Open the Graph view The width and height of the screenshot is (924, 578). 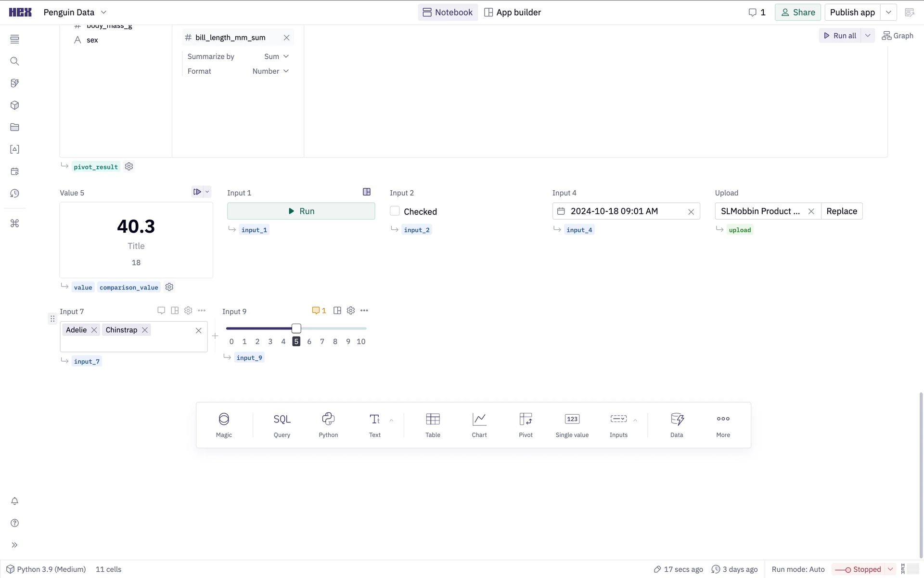coord(898,36)
